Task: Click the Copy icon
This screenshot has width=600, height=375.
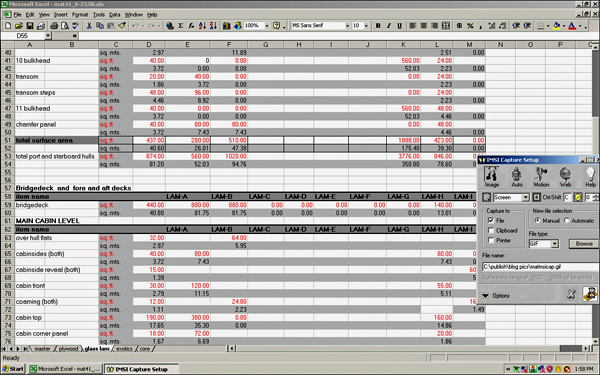Action: (100, 26)
